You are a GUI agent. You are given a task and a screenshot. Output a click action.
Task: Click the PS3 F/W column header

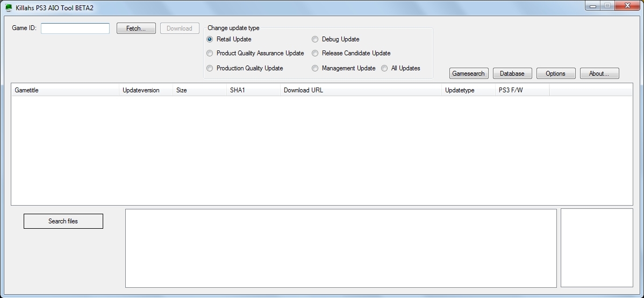[x=523, y=90]
